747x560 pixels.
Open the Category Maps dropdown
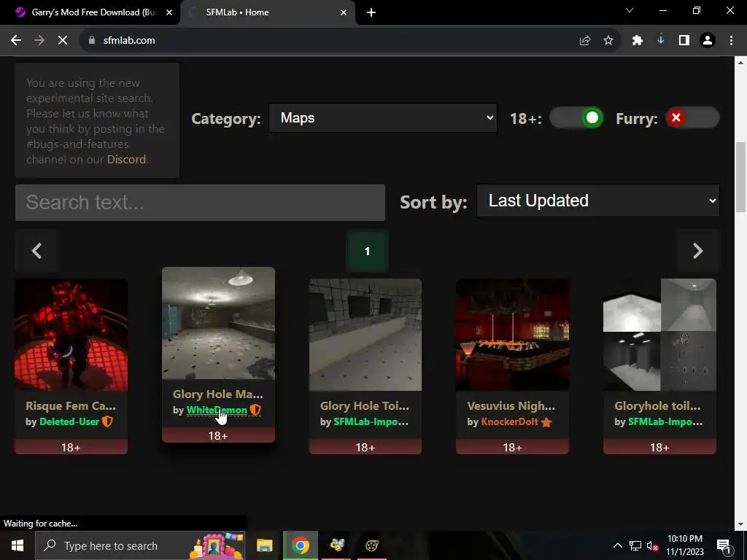pyautogui.click(x=382, y=117)
